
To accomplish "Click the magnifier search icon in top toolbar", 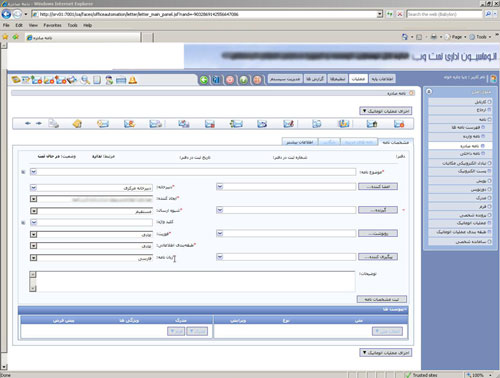I will point(85,80).
